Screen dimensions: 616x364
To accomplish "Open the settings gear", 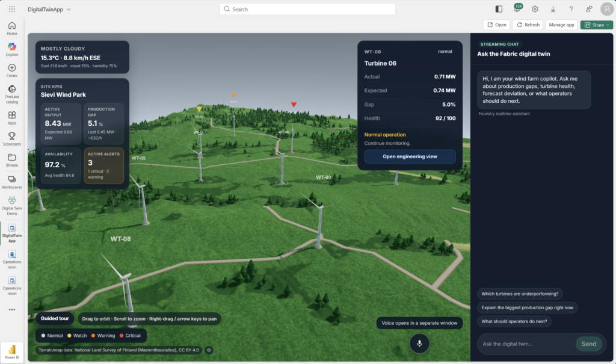I will pos(535,9).
